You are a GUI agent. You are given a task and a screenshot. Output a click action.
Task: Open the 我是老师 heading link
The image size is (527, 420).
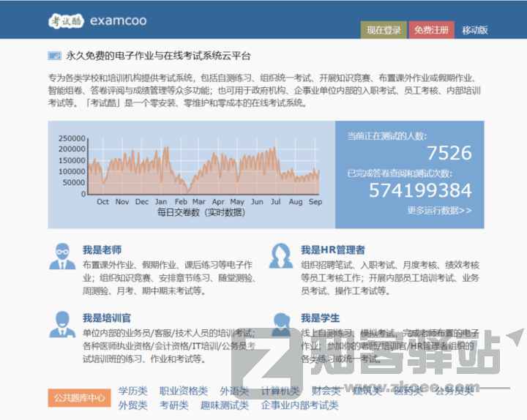point(102,250)
